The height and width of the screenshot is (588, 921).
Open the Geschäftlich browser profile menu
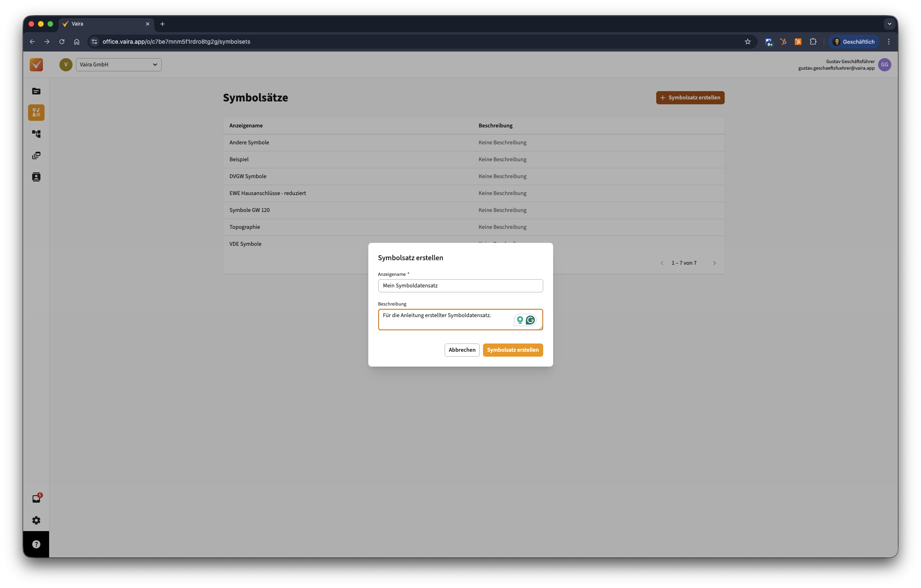pyautogui.click(x=854, y=42)
